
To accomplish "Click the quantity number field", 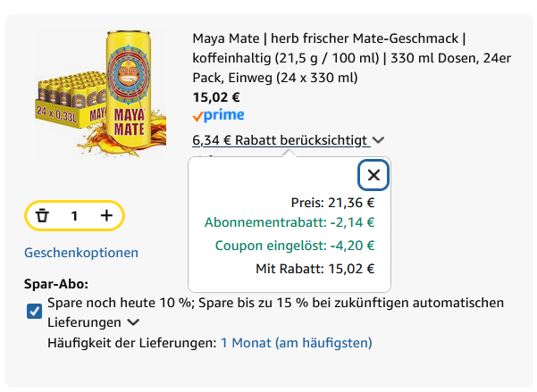I will pos(75,215).
